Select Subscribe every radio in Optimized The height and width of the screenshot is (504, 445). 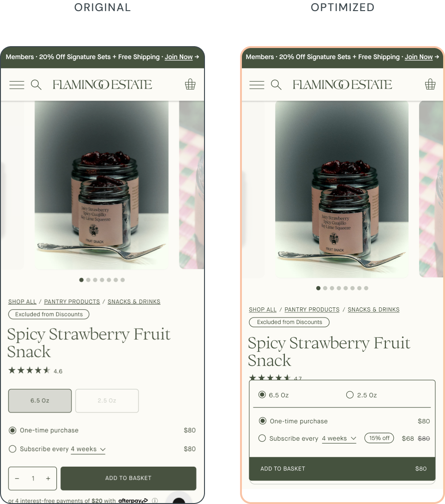pyautogui.click(x=262, y=438)
